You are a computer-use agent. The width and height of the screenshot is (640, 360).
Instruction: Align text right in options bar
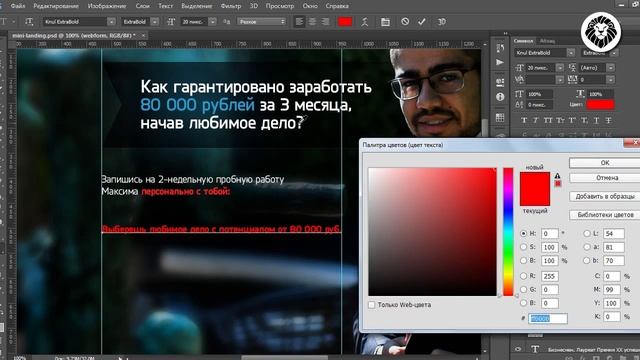[325, 22]
